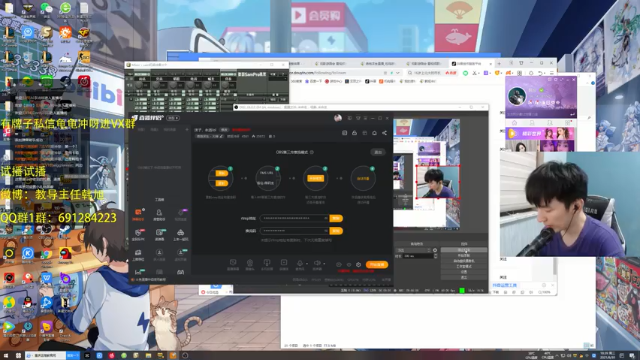
Task: Open the QQ penguin desktop shortcut
Action: click(27, 303)
